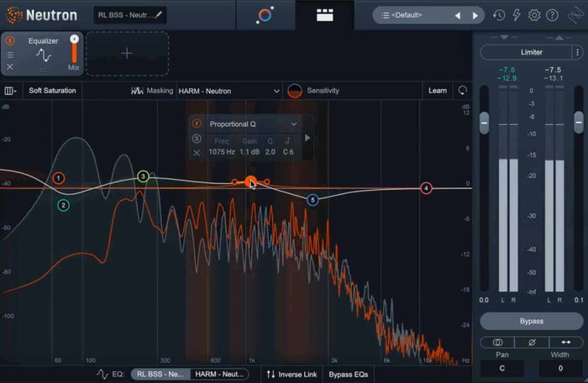Click the Bypass button
Image resolution: width=588 pixels, height=383 pixels.
[x=532, y=321]
